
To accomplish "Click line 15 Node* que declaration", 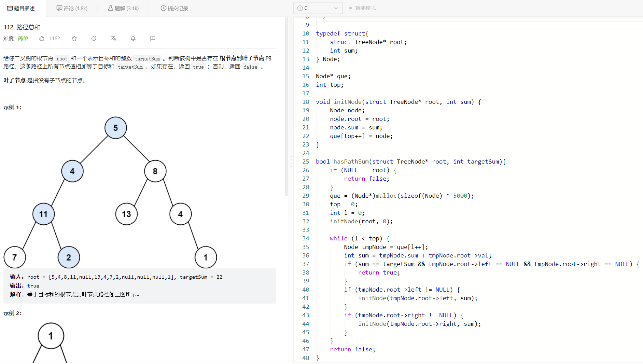I will (333, 76).
